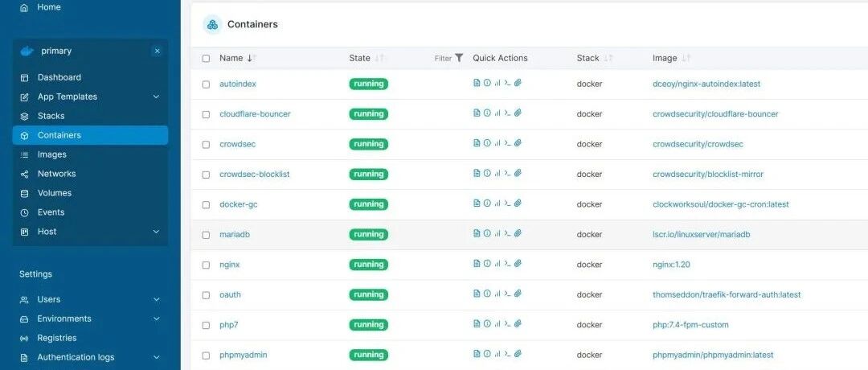The height and width of the screenshot is (370, 868).
Task: Open the php:7.4-fpm-custom image link
Action: coord(690,325)
